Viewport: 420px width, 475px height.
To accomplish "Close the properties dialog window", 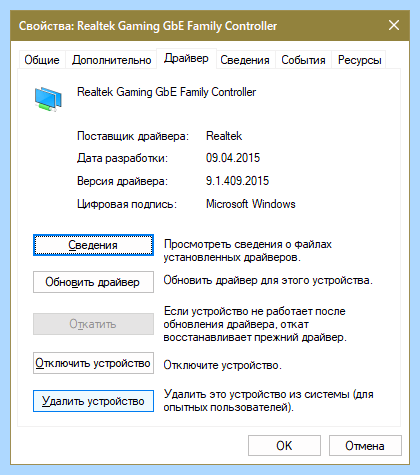I will pyautogui.click(x=394, y=25).
